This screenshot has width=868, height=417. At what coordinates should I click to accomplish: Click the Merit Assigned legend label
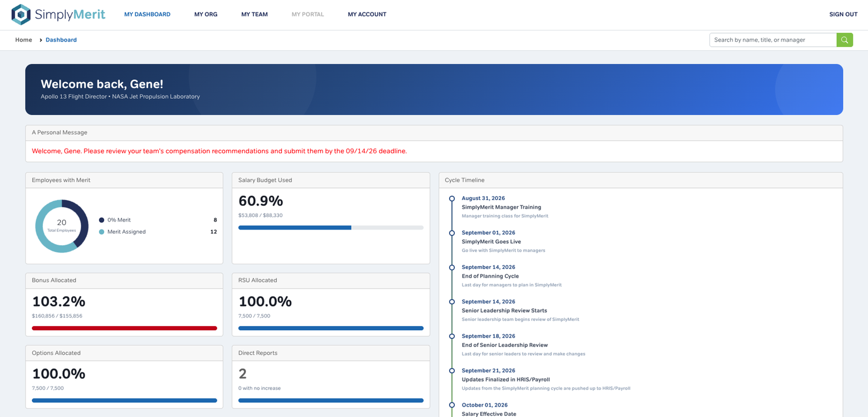[x=127, y=232]
